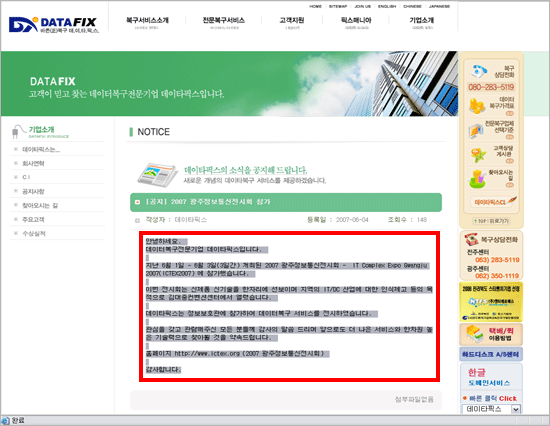Click the red telephone recovery consultation icon

click(x=472, y=240)
